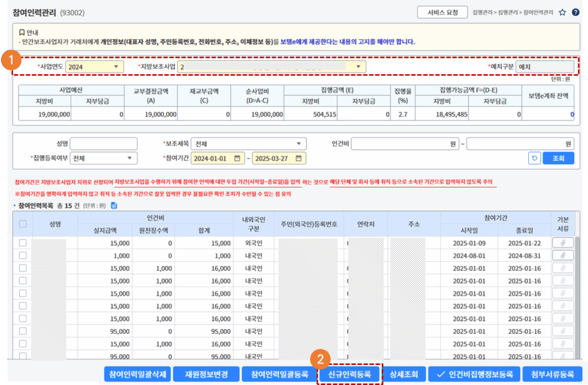
Task: Click end date cell 2025-01-22
Action: click(x=524, y=243)
